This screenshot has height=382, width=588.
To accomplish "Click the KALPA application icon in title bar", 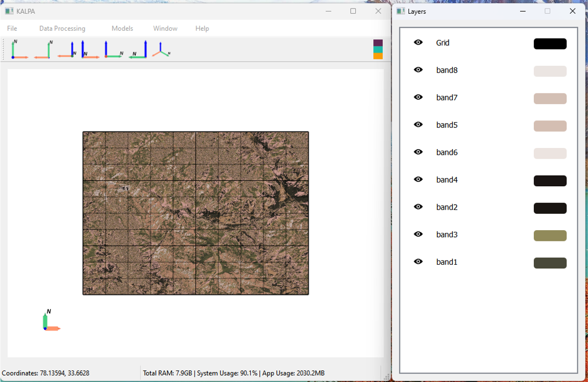I will [x=9, y=11].
